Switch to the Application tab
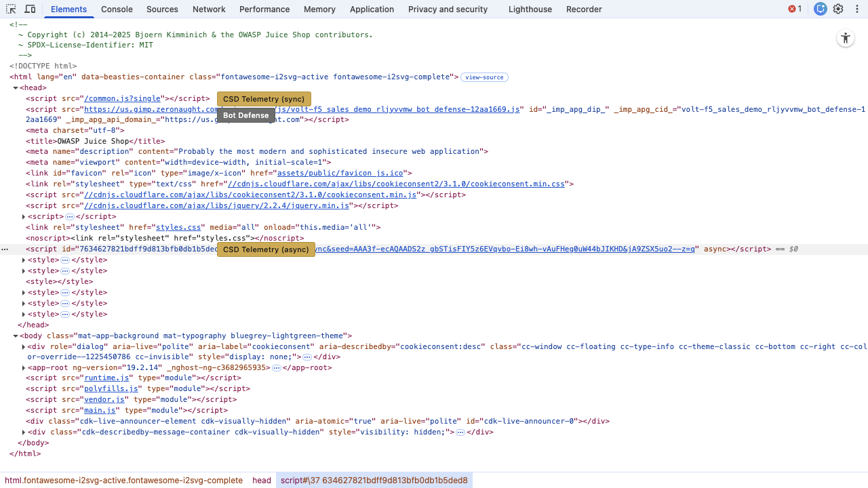The image size is (868, 488). 372,9
